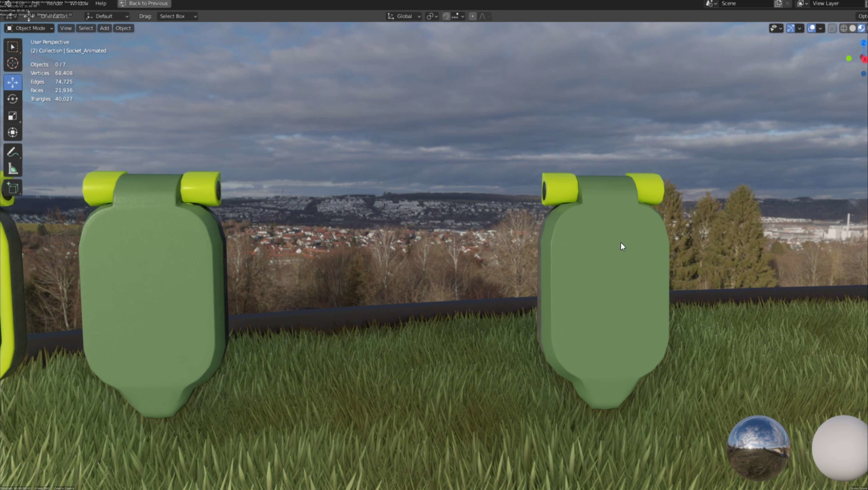Image resolution: width=868 pixels, height=490 pixels.
Task: Expand the gizmo settings dropdown arrow
Action: coord(800,28)
